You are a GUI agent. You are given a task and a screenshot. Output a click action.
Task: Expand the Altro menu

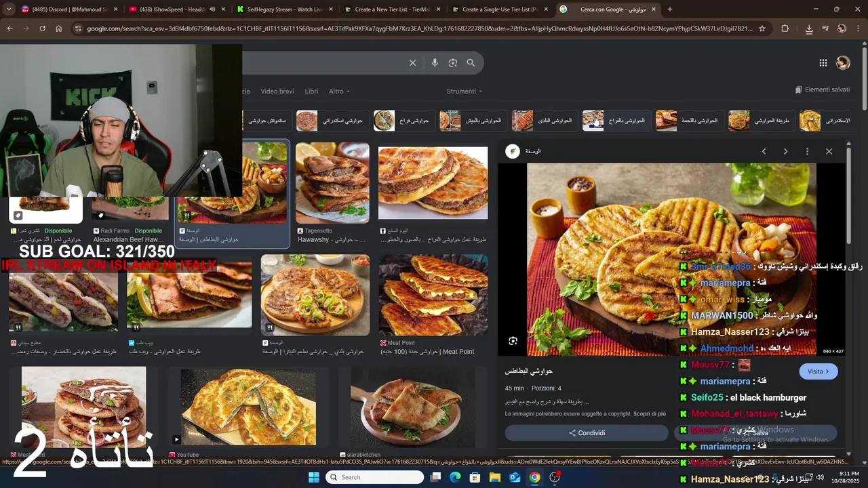click(x=339, y=91)
